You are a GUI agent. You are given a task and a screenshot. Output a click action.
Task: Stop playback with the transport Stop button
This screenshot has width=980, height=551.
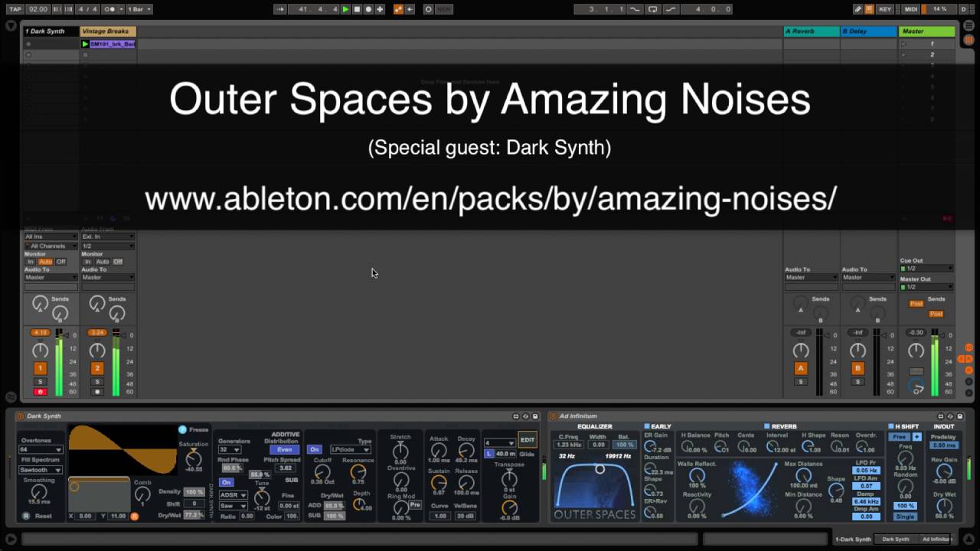357,9
